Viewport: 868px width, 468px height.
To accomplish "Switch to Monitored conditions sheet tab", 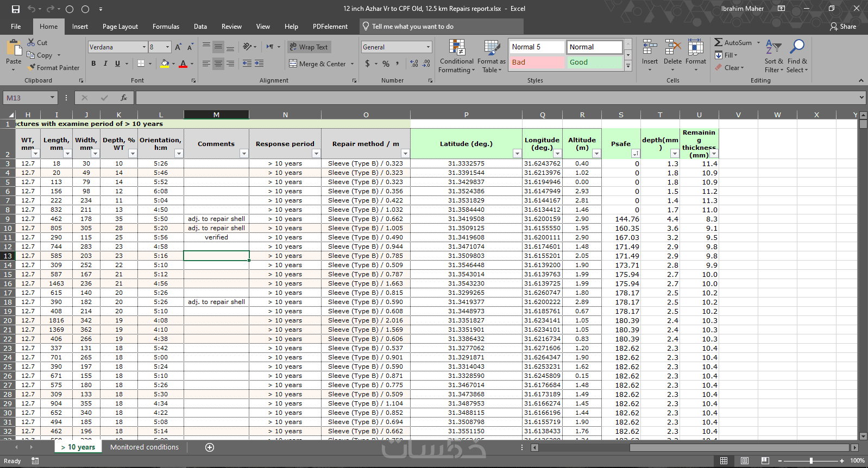I will 144,447.
